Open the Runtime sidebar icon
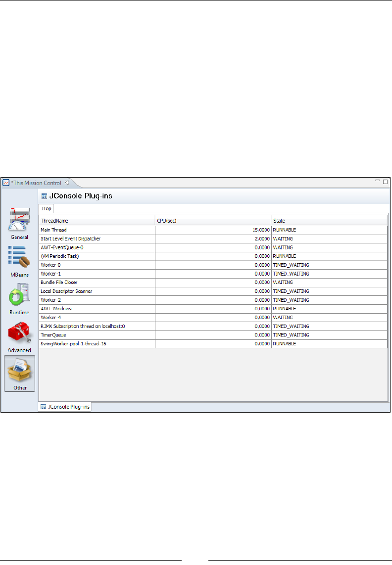392x565 pixels. coord(19,299)
